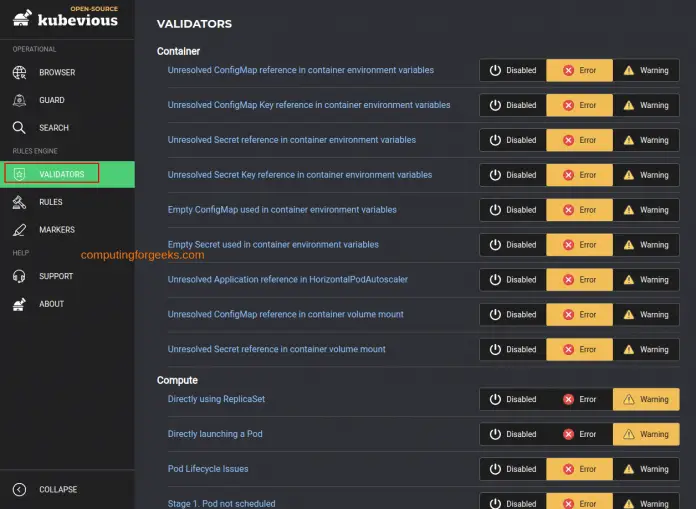Open Unresolved Application reference in HorizontalPodAutoscaler link
696x509 pixels.
[287, 280]
